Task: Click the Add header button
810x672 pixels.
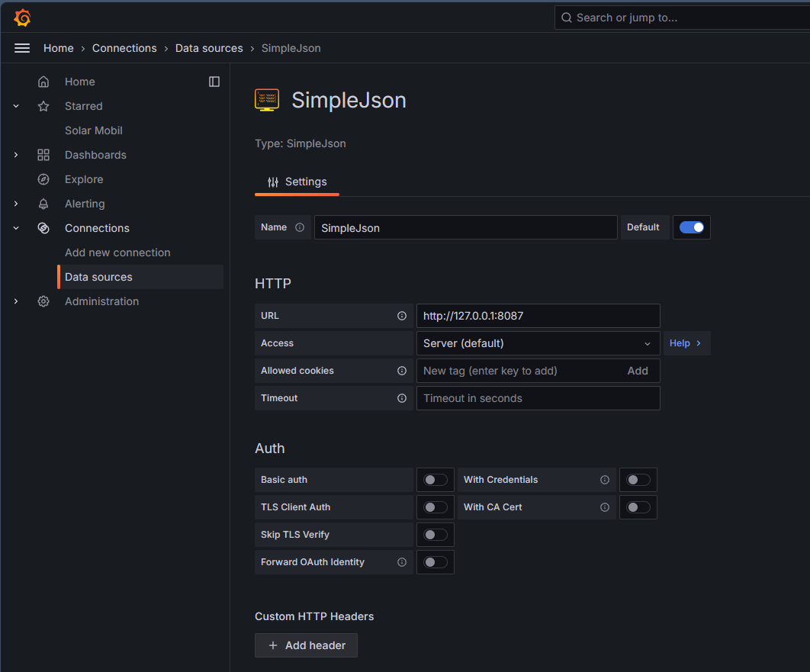Action: [x=306, y=645]
